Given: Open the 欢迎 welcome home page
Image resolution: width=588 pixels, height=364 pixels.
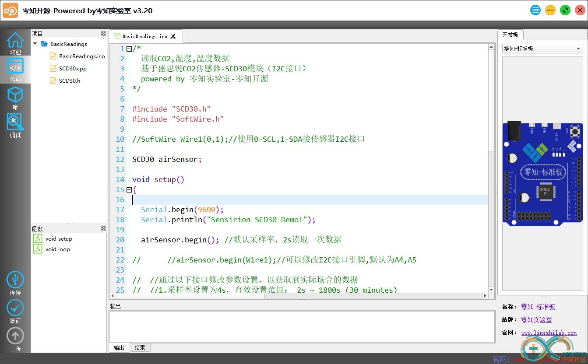Looking at the screenshot, I should coord(15,43).
